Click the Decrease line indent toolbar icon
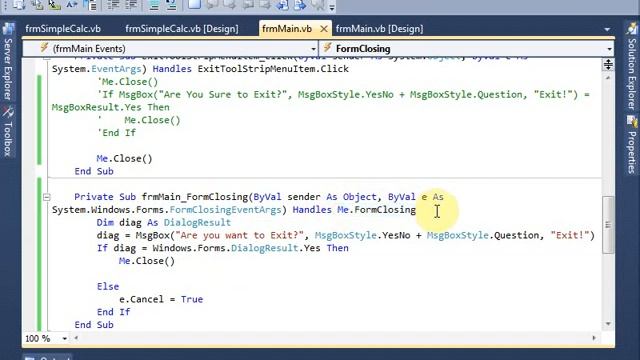 (113, 5)
